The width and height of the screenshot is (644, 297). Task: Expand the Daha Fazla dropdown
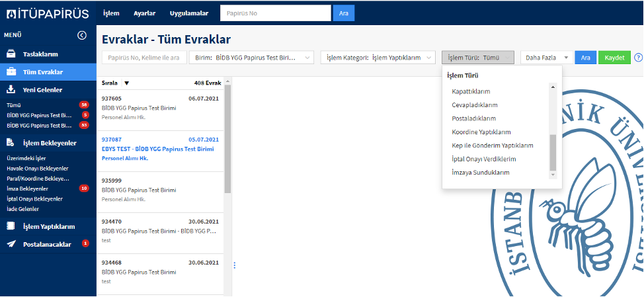(546, 58)
